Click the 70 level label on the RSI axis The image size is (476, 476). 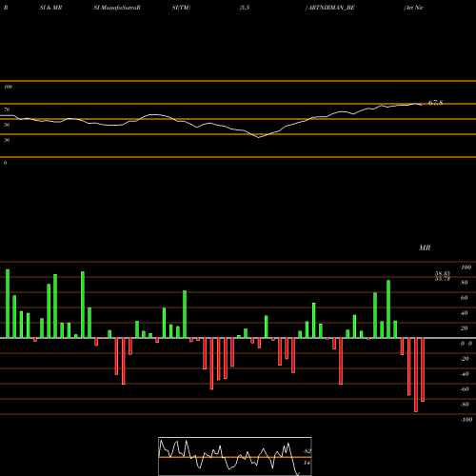(7, 109)
